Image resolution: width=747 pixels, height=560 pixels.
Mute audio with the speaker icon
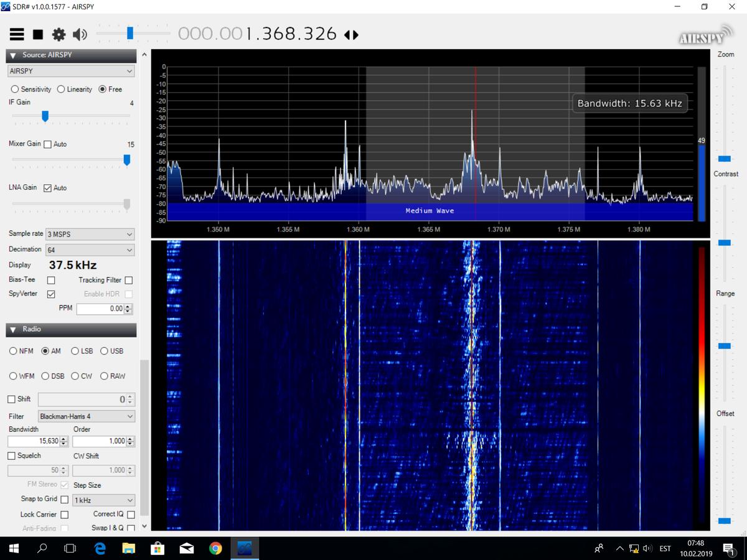pos(80,34)
